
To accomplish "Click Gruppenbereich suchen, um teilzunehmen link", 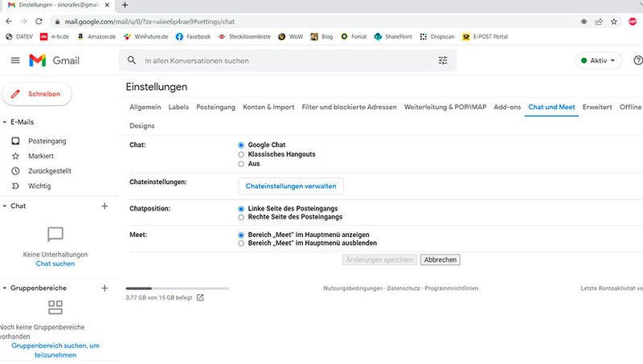I will point(55,350).
